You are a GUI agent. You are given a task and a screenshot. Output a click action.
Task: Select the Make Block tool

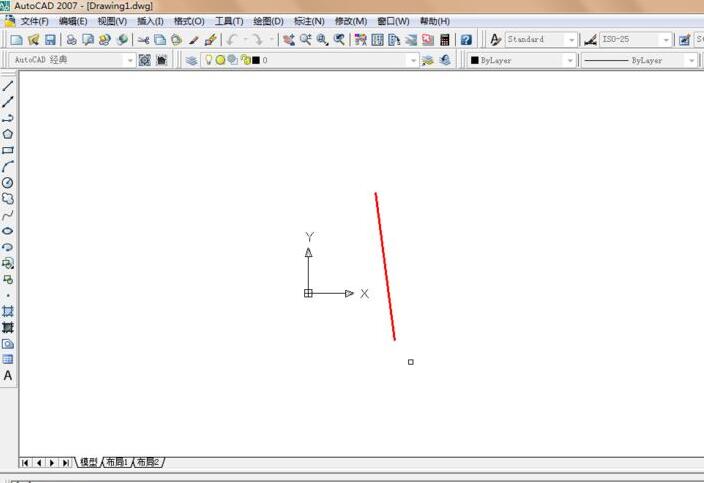coord(8,280)
